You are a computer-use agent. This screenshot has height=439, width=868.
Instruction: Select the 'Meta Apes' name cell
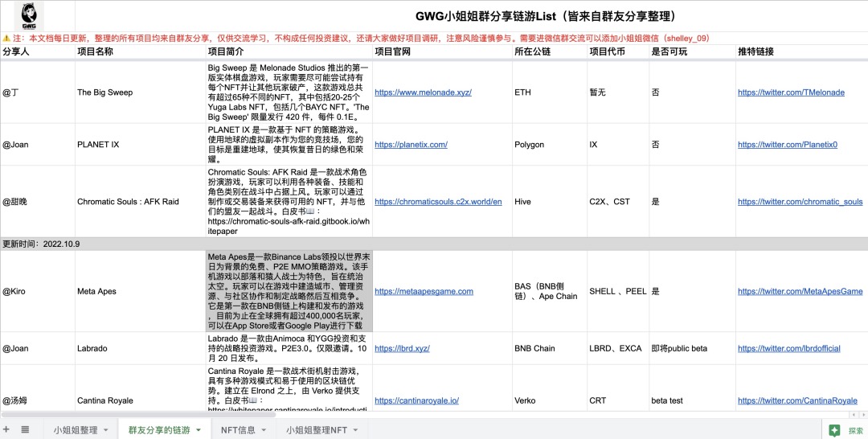pos(140,291)
